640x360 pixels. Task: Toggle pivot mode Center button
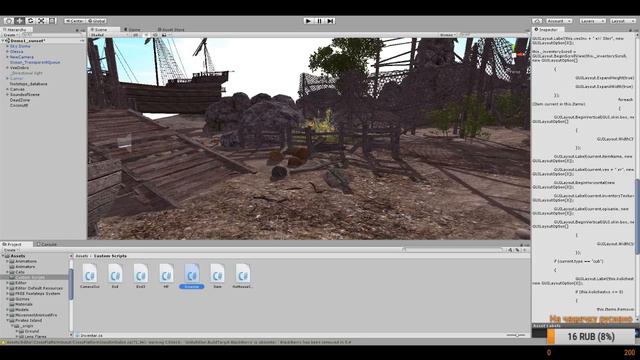pos(75,21)
